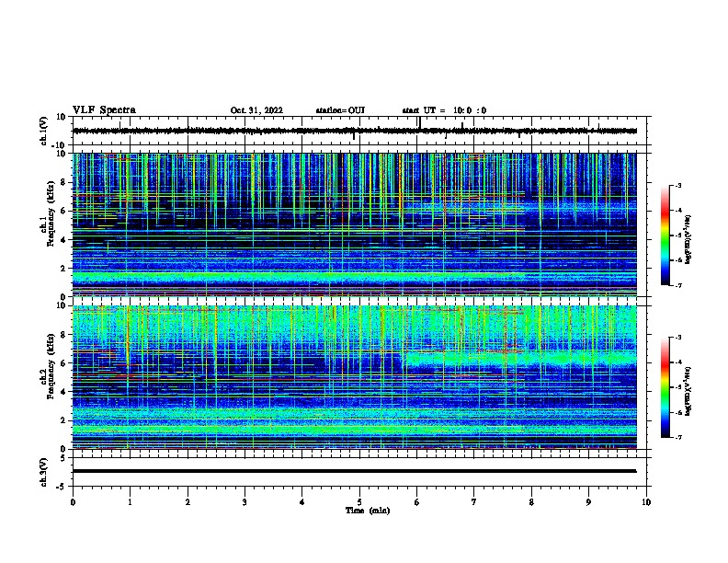The height and width of the screenshot is (563, 728).
Task: Click time axis tick label "8"
Action: (531, 502)
